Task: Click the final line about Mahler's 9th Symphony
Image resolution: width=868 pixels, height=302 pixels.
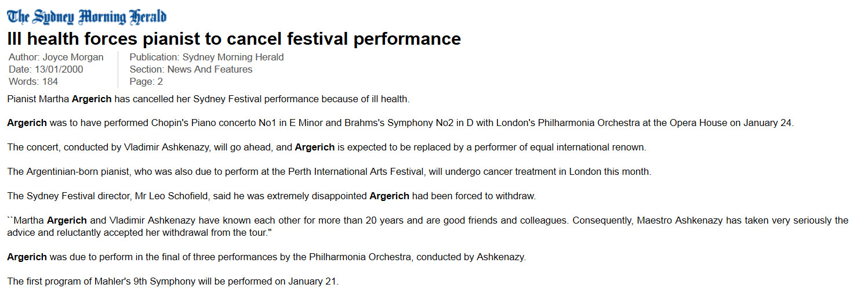Action: coord(173,282)
